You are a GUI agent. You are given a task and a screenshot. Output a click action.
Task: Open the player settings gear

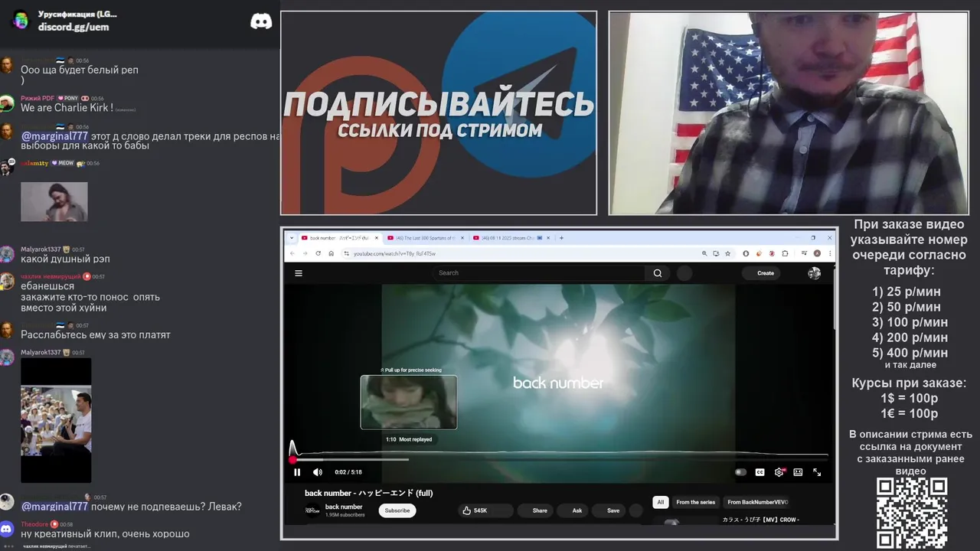[x=779, y=472]
